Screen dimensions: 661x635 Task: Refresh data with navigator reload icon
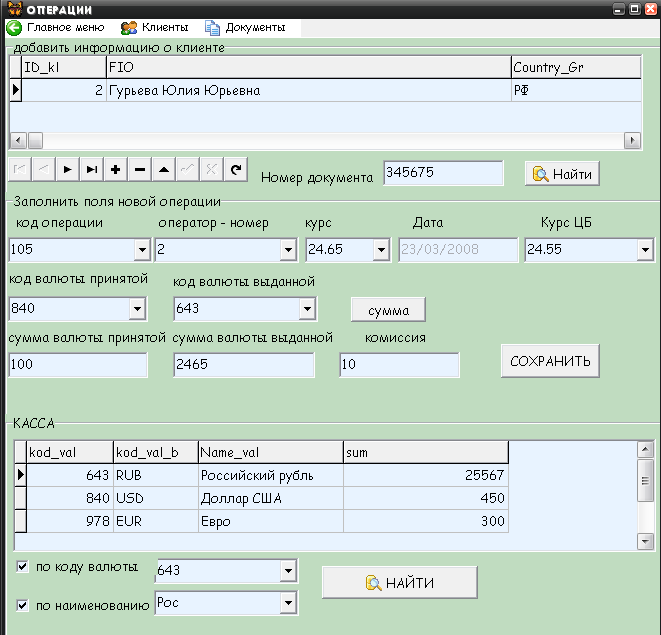pyautogui.click(x=236, y=170)
